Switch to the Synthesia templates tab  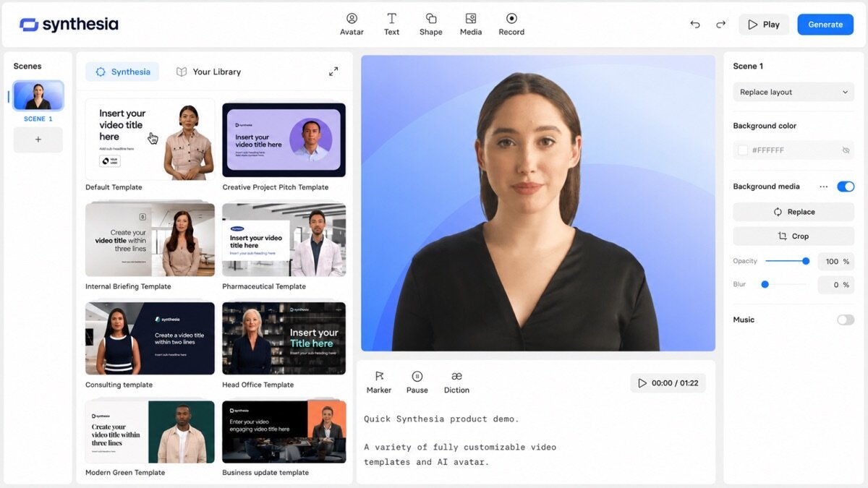click(x=122, y=72)
